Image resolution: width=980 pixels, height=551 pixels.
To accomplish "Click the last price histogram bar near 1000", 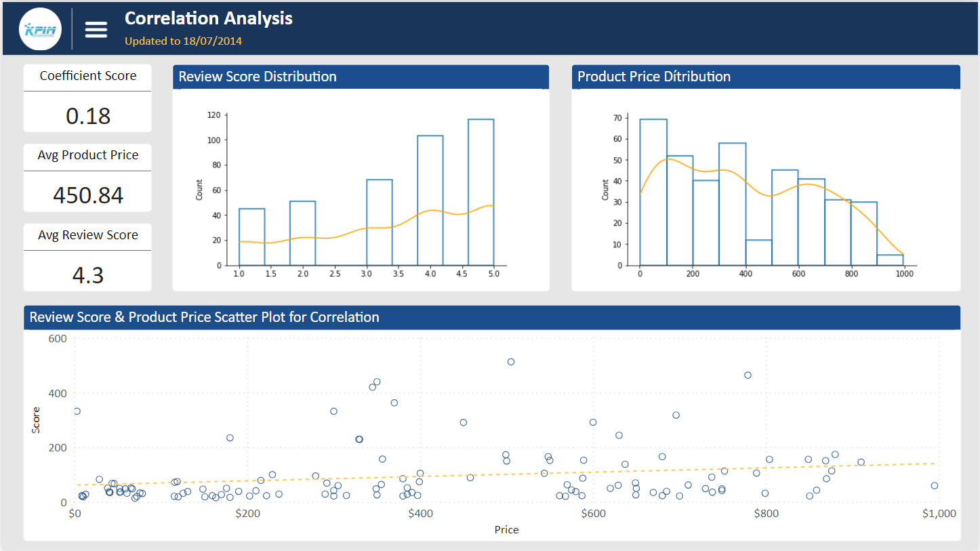I will point(890,260).
